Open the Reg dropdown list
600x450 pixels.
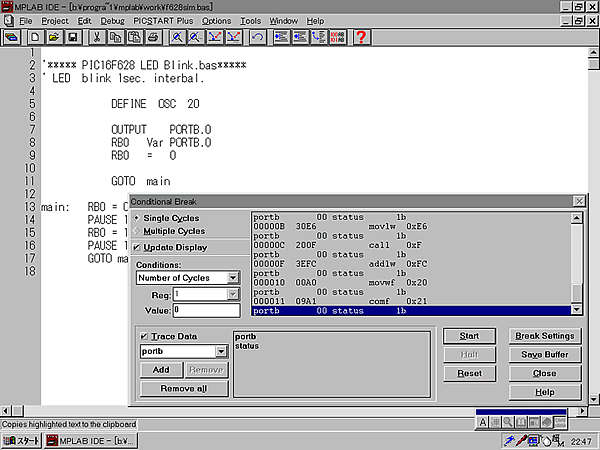[233, 294]
